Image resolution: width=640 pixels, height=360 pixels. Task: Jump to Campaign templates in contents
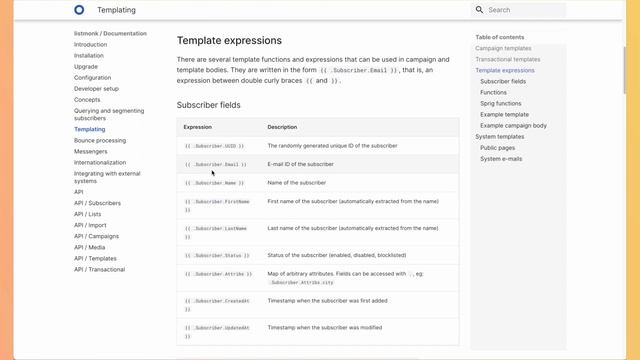503,48
